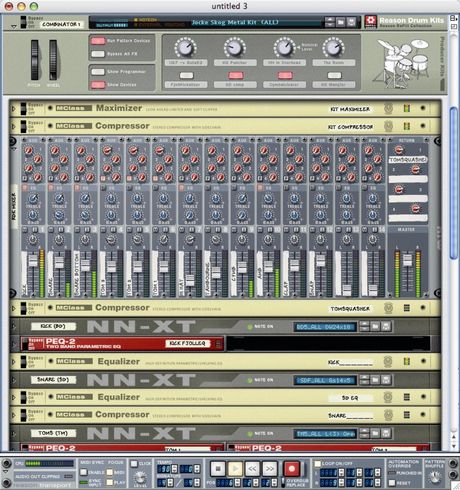Screen dimensions: 460x490
Task: Select next or previous Combinator patch
Action: (x=329, y=22)
